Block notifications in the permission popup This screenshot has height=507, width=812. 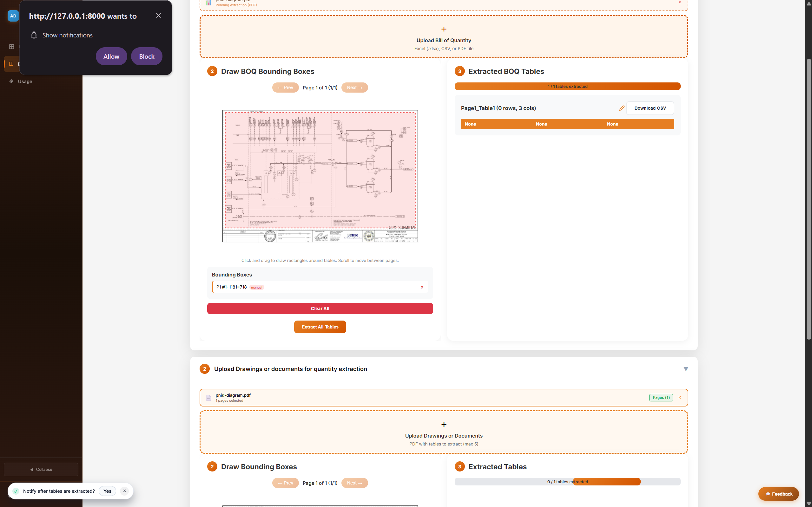[x=147, y=56]
